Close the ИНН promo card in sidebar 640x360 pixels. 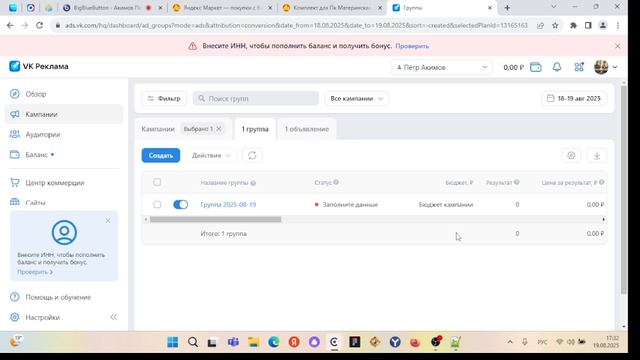coord(108,220)
